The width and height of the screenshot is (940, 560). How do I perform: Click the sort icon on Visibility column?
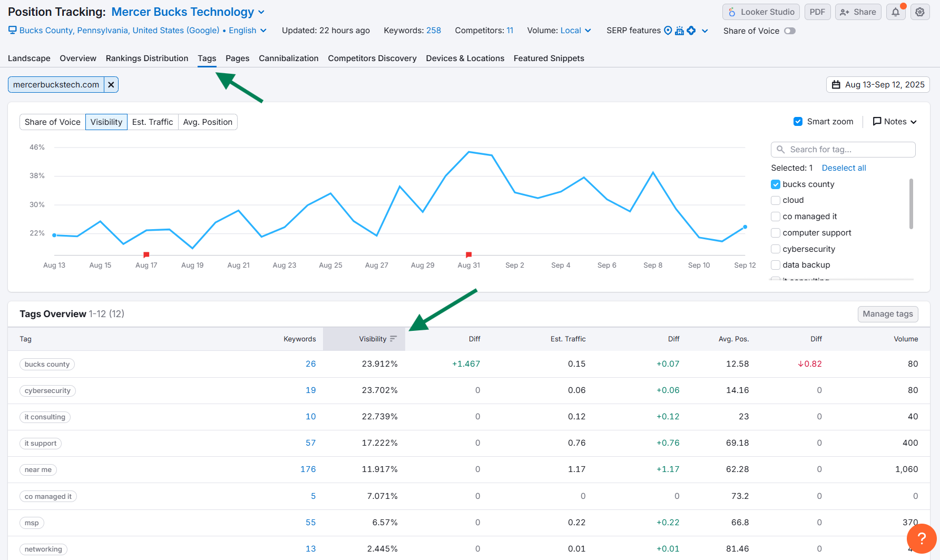[x=394, y=339]
